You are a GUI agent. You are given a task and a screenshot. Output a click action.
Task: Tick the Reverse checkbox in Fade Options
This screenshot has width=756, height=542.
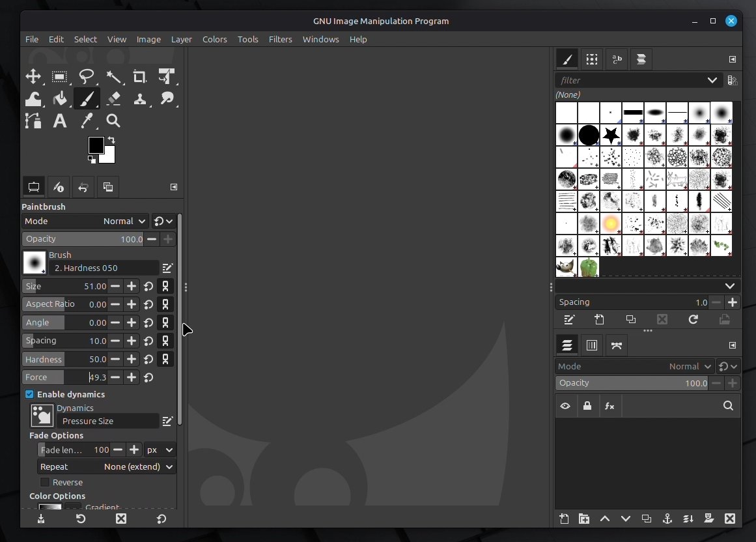click(x=45, y=482)
